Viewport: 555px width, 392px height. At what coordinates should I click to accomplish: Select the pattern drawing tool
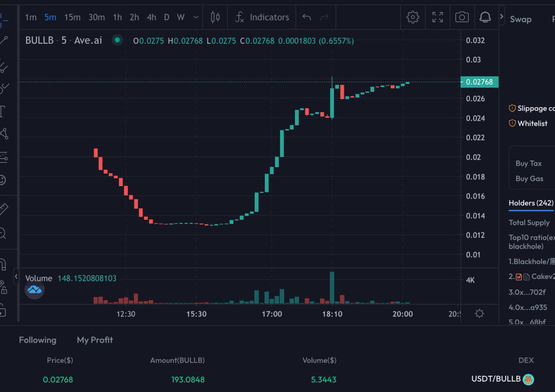(x=4, y=134)
